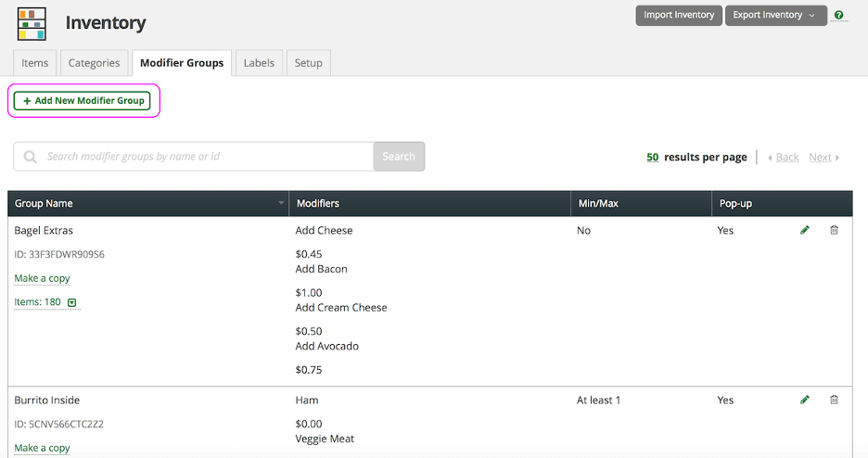Click the Inventory app logo icon
This screenshot has height=458, width=868.
click(32, 23)
